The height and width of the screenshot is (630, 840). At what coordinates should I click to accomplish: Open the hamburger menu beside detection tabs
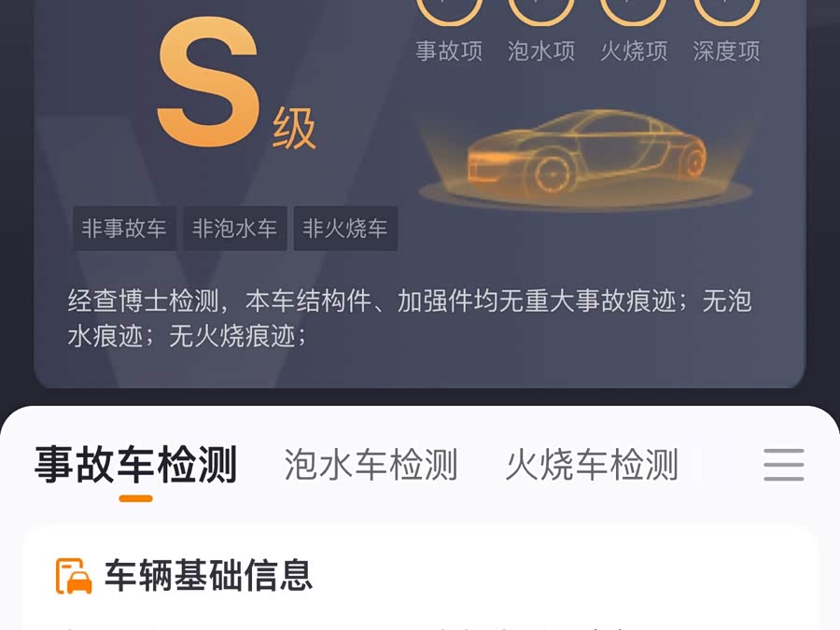point(784,465)
